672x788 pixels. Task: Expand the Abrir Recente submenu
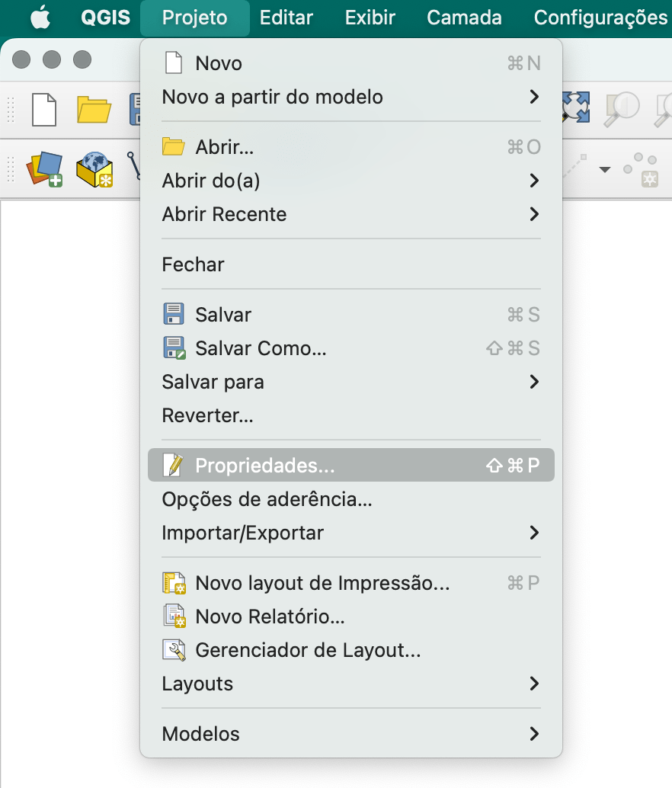point(225,214)
